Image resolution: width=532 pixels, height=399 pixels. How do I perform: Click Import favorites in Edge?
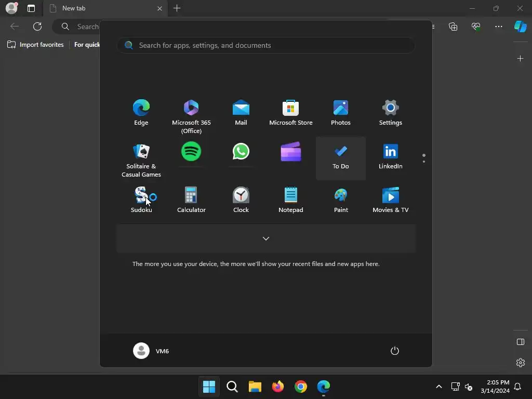point(35,45)
